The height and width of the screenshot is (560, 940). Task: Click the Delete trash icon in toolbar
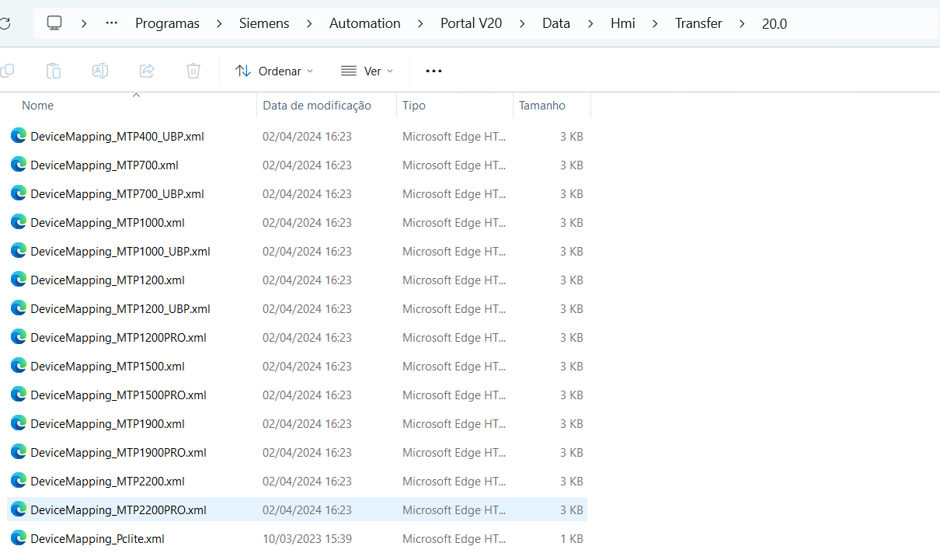click(x=193, y=71)
